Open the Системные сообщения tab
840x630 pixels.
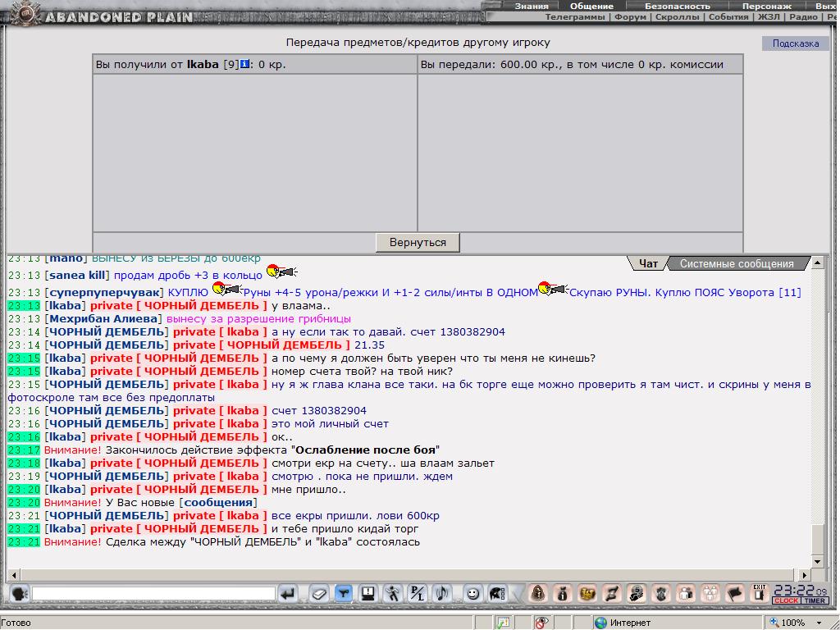pyautogui.click(x=737, y=263)
